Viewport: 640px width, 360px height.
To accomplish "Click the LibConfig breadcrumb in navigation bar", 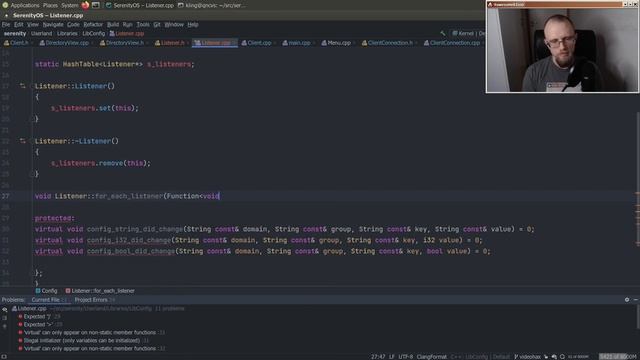I will click(93, 33).
